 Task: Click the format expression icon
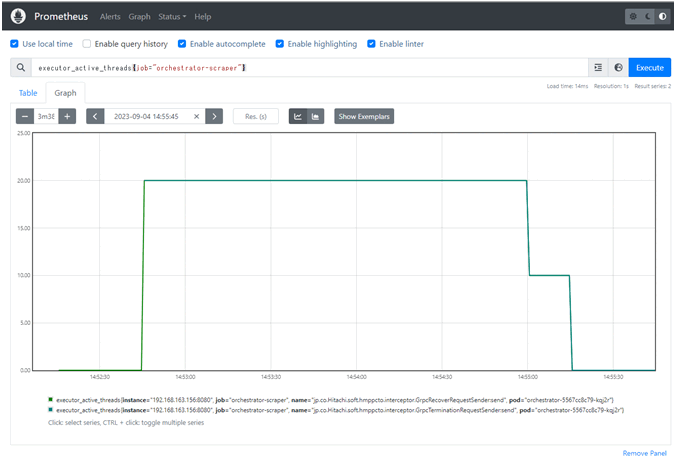[598, 67]
